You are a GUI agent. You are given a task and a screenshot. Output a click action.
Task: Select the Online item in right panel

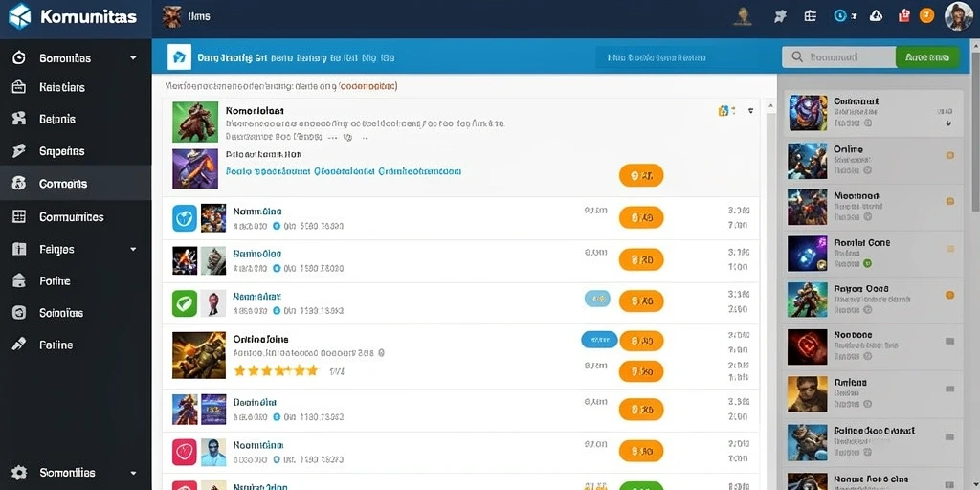point(874,161)
